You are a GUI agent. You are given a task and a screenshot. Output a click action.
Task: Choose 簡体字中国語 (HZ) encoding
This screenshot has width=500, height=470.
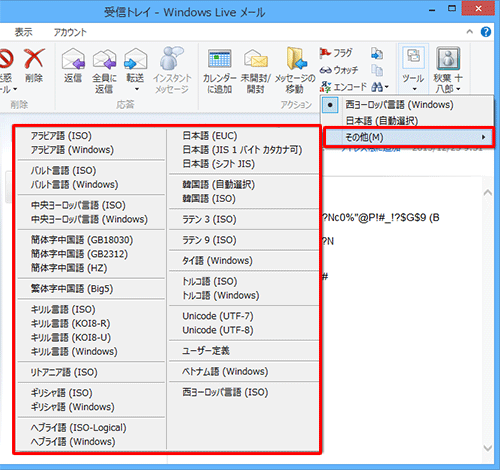[x=69, y=268]
